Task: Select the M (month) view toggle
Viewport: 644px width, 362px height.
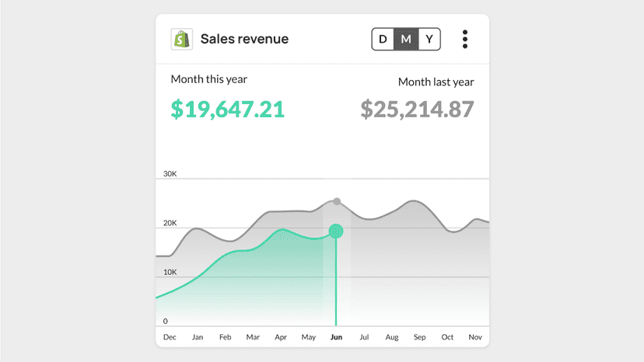Action: pos(406,39)
